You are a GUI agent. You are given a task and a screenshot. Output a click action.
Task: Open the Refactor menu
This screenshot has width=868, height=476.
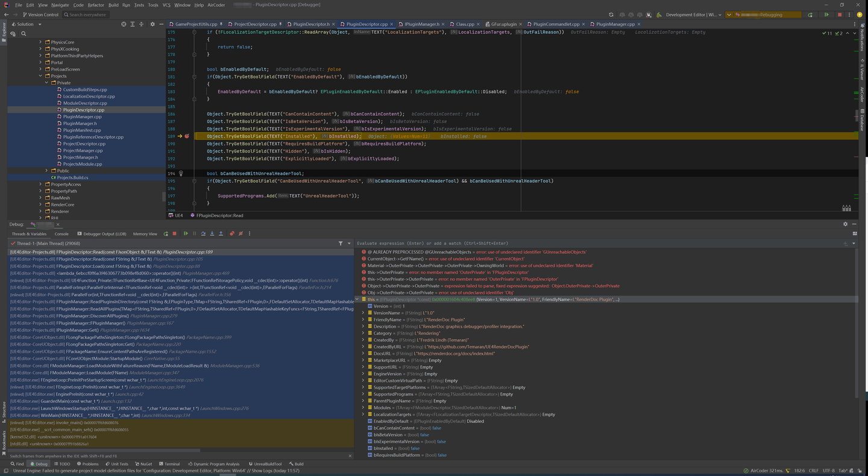click(x=95, y=4)
